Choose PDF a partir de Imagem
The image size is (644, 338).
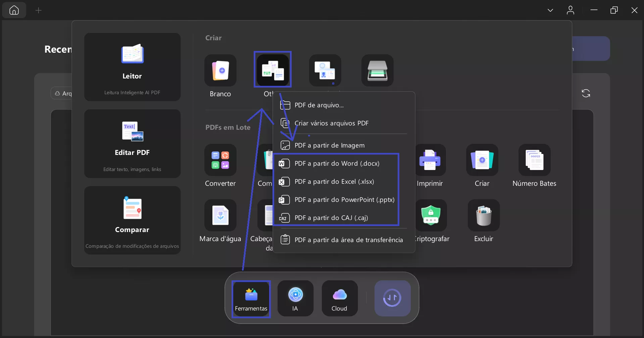pyautogui.click(x=344, y=145)
